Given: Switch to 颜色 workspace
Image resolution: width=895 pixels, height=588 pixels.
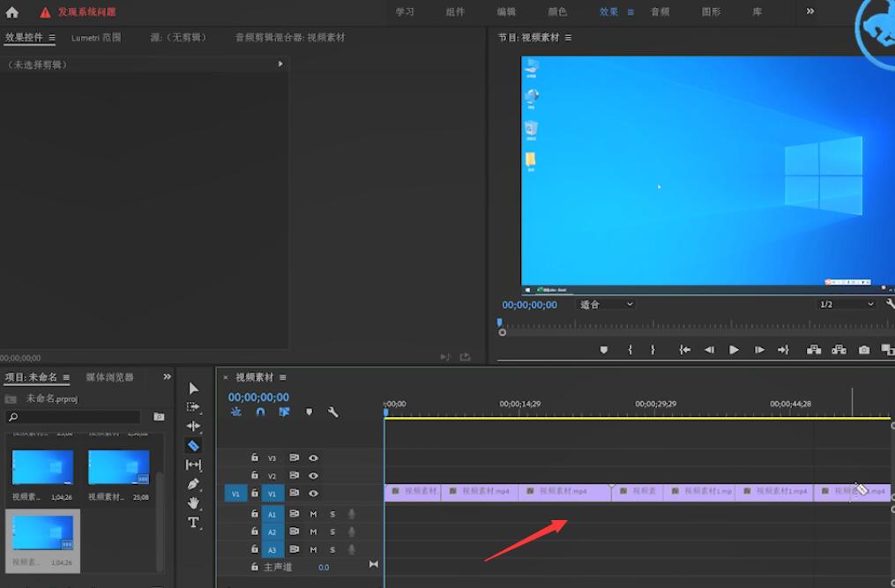Looking at the screenshot, I should (557, 12).
